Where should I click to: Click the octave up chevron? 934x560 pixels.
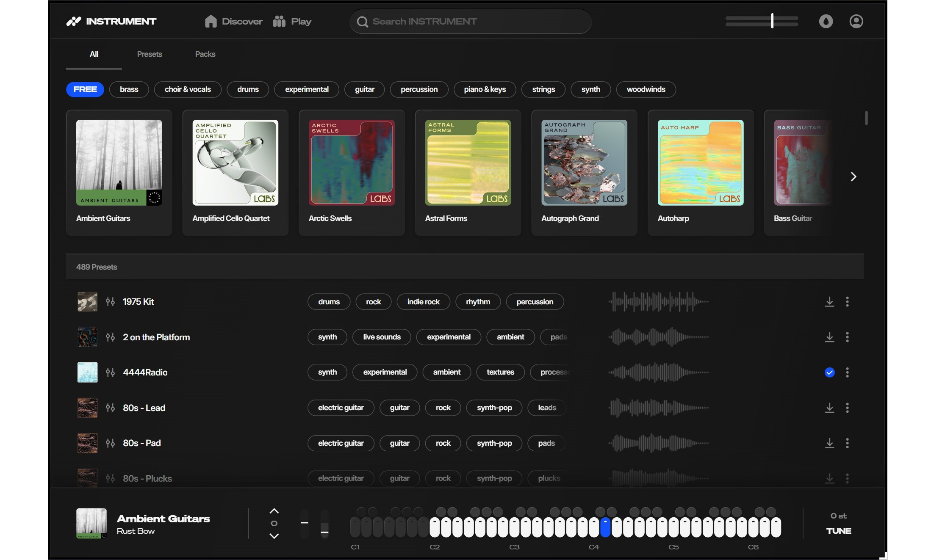pyautogui.click(x=274, y=511)
